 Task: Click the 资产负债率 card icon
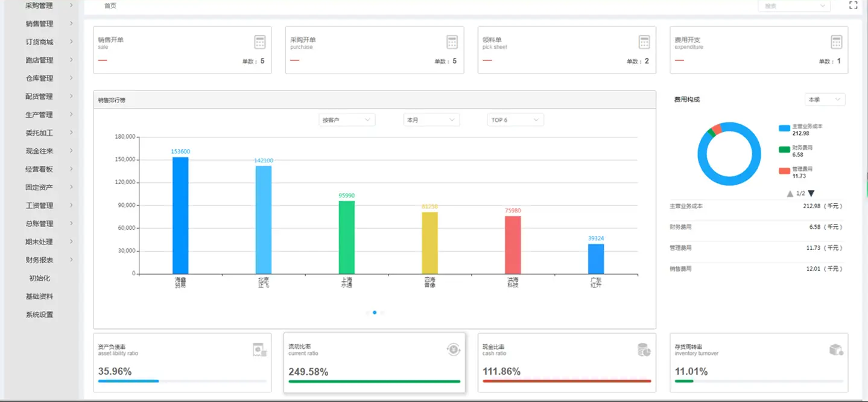(x=259, y=349)
